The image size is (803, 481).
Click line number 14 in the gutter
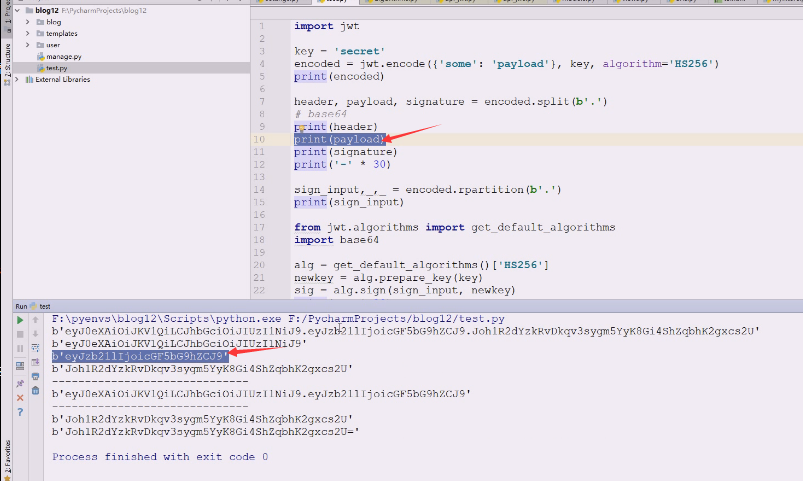point(259,190)
